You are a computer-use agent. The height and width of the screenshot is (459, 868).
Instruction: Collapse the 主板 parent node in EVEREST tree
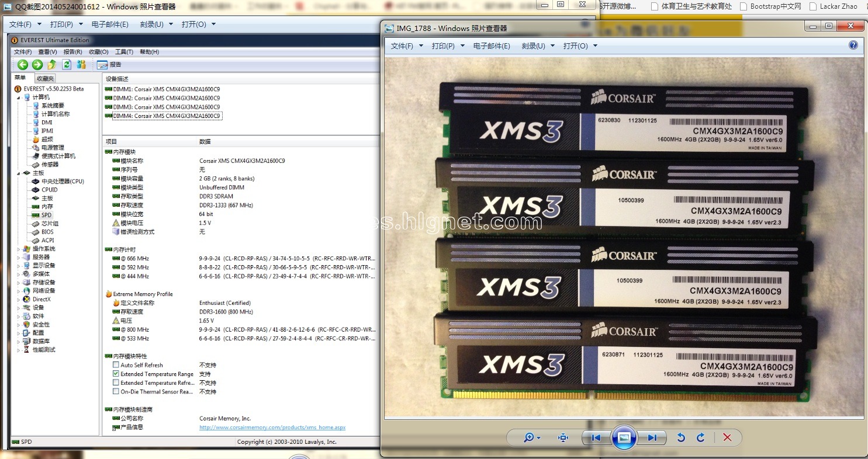coord(18,173)
